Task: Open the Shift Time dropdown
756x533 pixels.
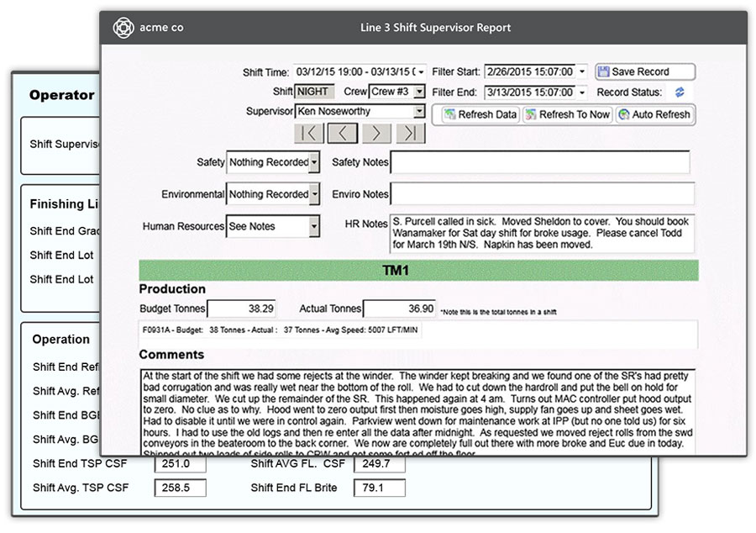Action: click(421, 72)
